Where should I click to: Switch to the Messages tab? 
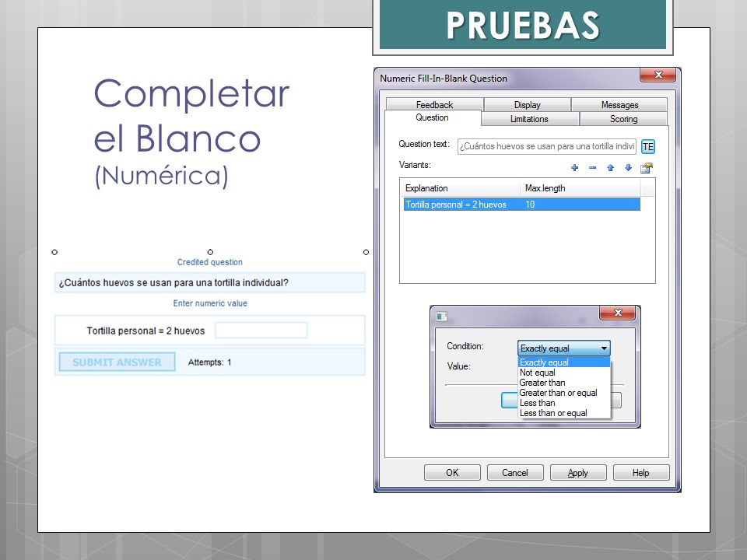619,105
